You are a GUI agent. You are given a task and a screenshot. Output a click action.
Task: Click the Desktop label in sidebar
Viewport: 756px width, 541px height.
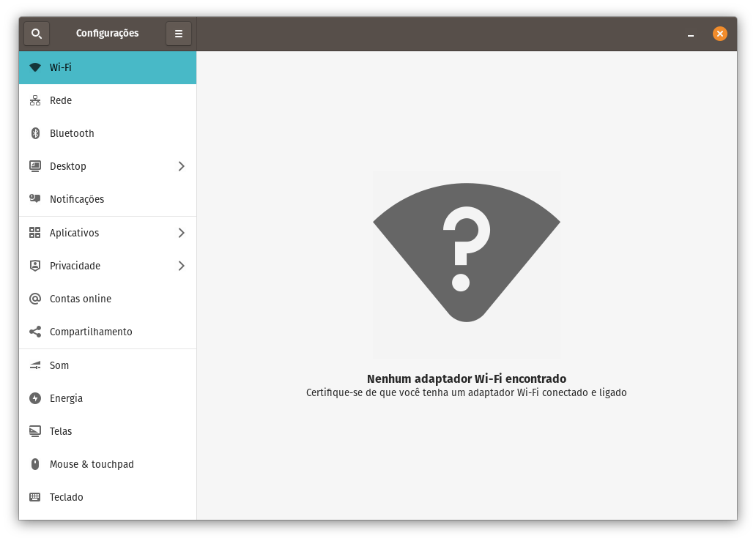(68, 166)
